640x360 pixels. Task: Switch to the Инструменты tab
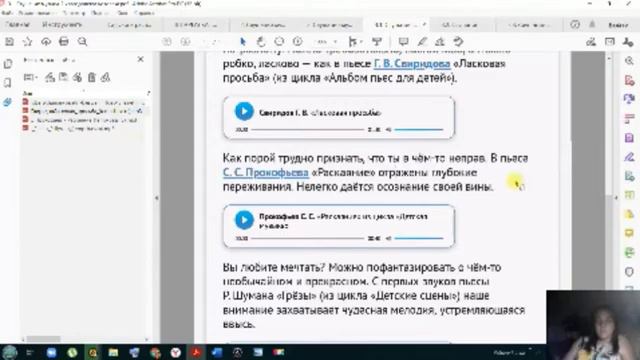click(62, 25)
